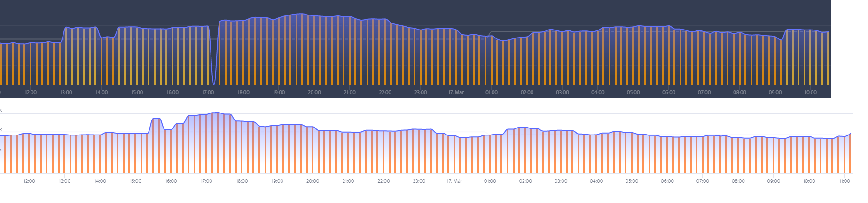Click the '17. Már' date label on light chart
868x203 pixels.
tap(454, 181)
